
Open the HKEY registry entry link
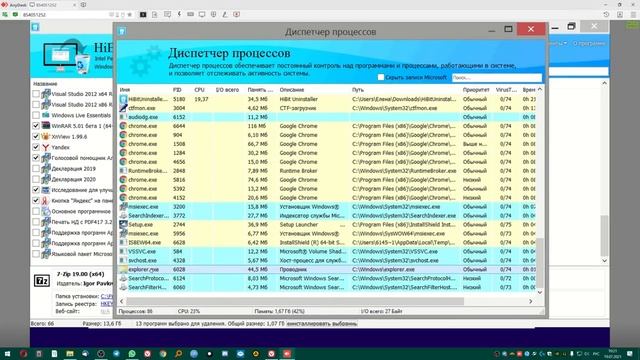[x=107, y=304]
